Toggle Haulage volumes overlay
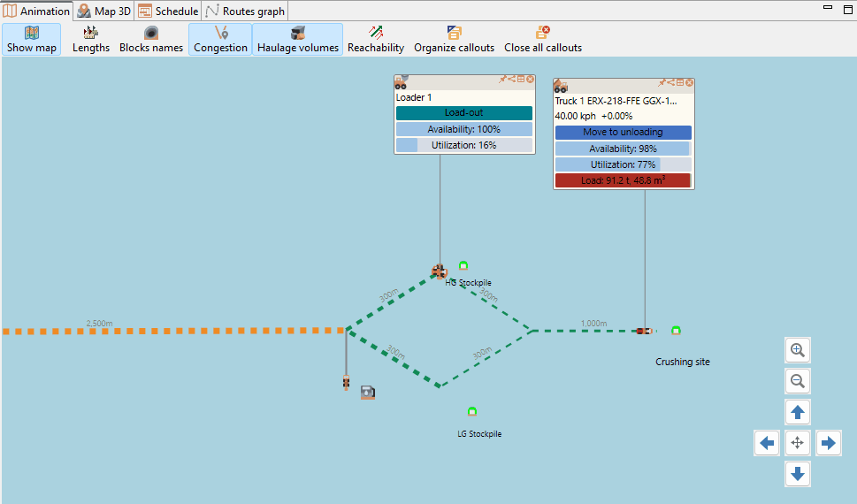This screenshot has width=857, height=504. click(298, 40)
